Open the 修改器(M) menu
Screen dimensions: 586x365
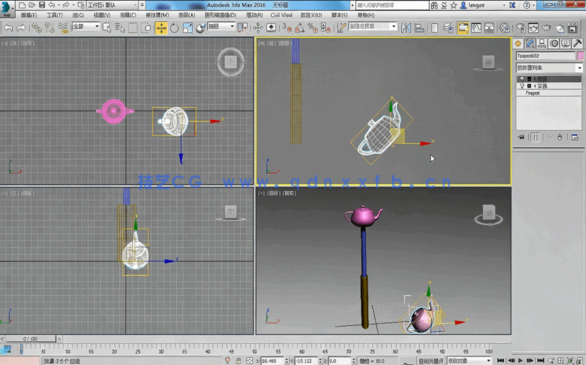coord(157,15)
